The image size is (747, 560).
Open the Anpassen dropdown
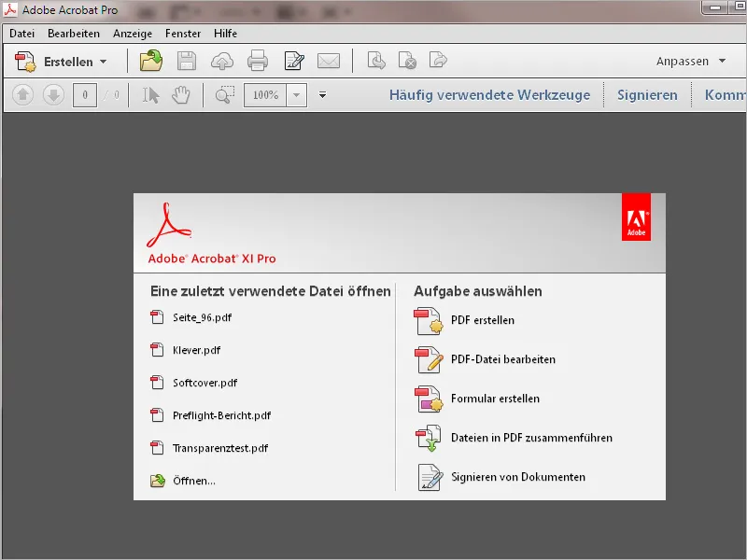click(691, 62)
